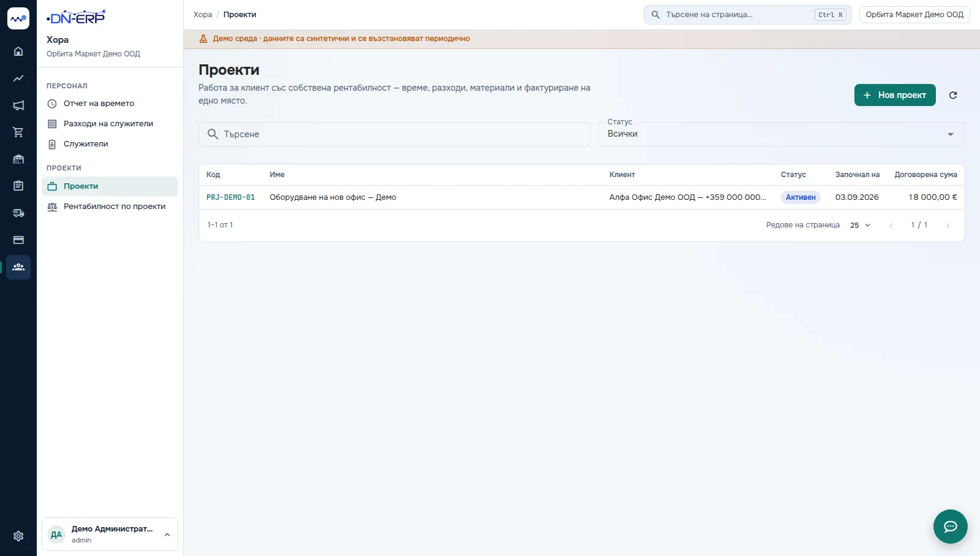Sort by the Име column header
This screenshot has height=556, width=980.
pyautogui.click(x=277, y=175)
